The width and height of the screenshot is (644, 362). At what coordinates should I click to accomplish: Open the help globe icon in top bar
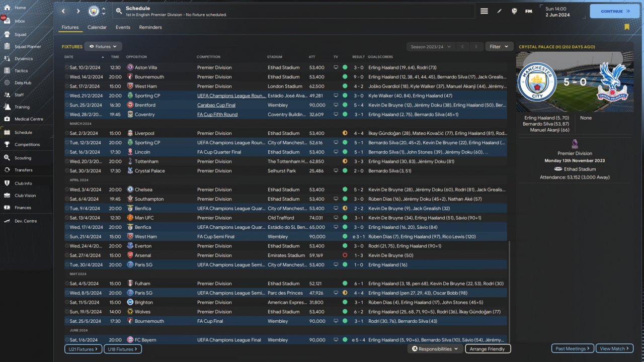click(x=514, y=11)
